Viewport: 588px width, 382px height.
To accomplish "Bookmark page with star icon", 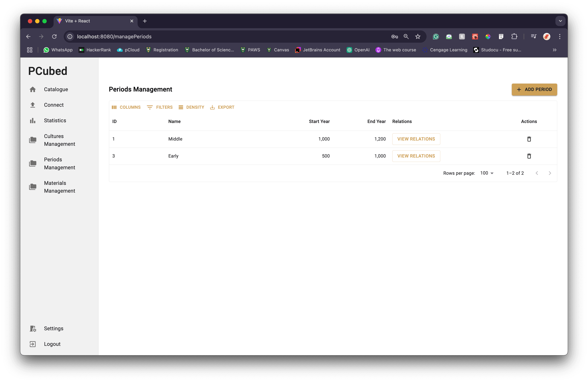I will click(417, 37).
